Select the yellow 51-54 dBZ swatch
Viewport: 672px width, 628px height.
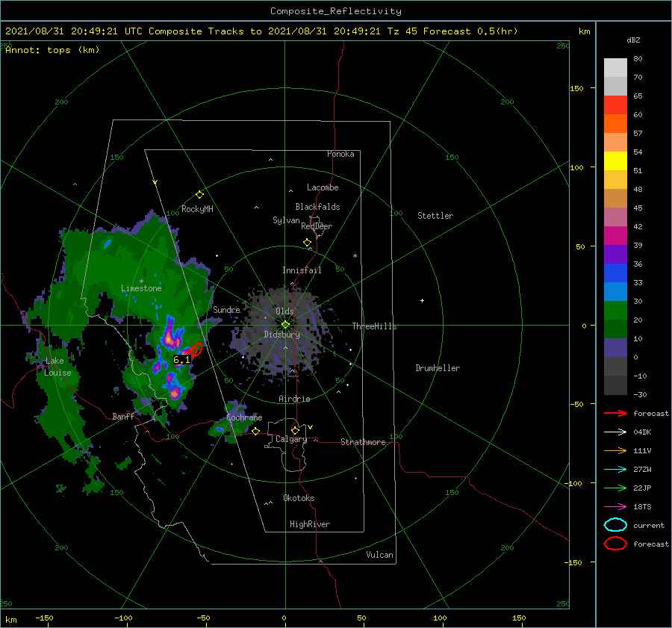[615, 161]
